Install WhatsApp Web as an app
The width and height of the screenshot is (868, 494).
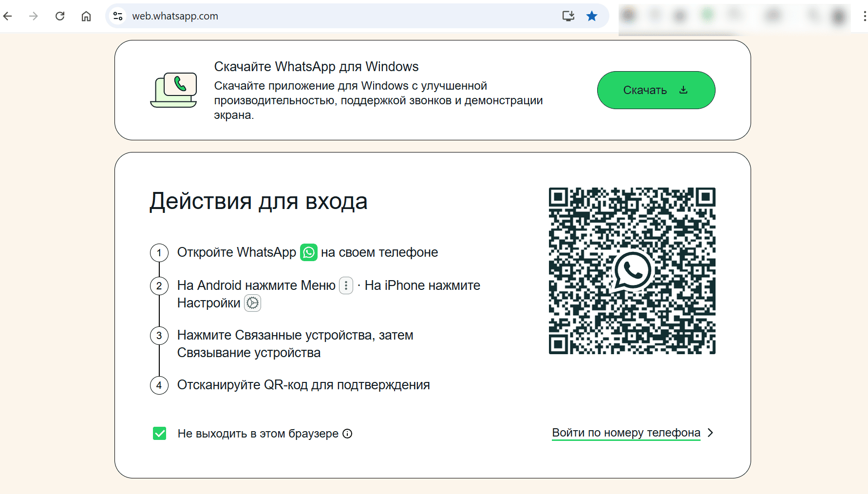568,16
